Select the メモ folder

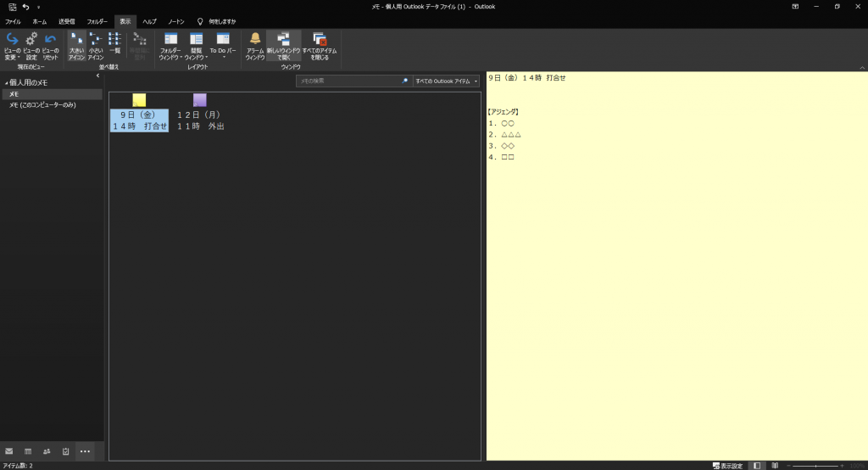click(52, 94)
